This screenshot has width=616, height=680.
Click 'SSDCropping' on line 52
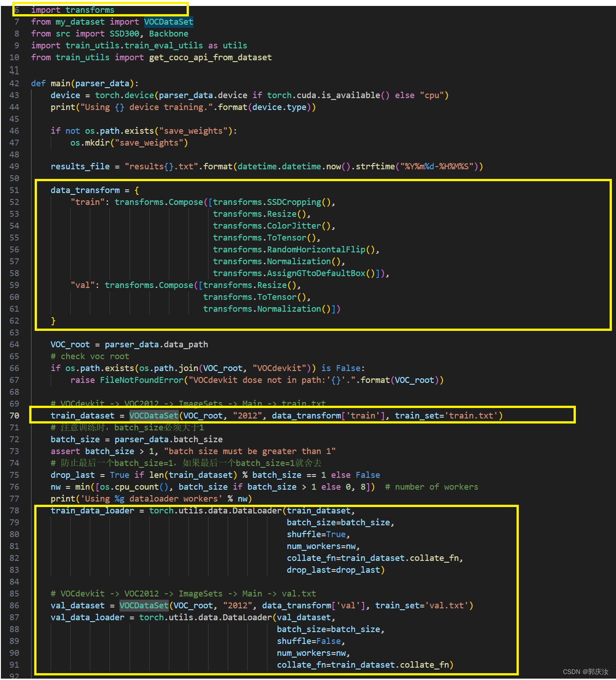click(294, 202)
